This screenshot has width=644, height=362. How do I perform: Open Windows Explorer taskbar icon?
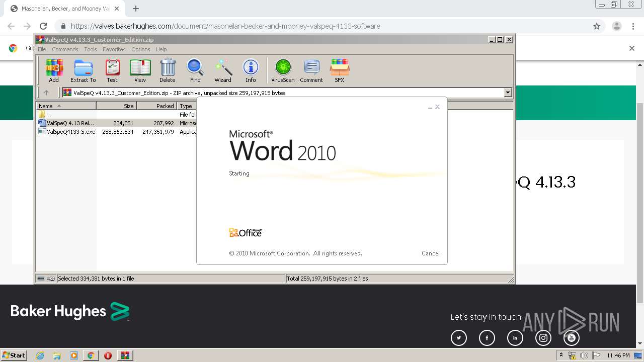pyautogui.click(x=57, y=355)
